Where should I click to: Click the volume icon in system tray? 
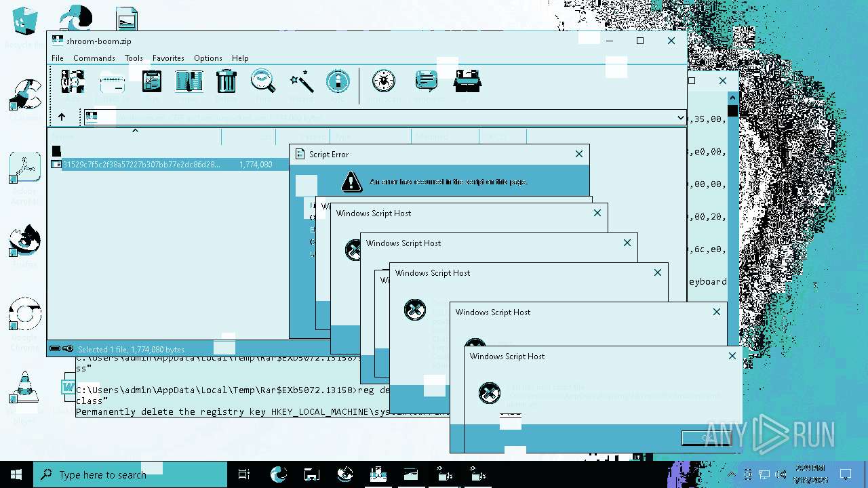[781, 474]
